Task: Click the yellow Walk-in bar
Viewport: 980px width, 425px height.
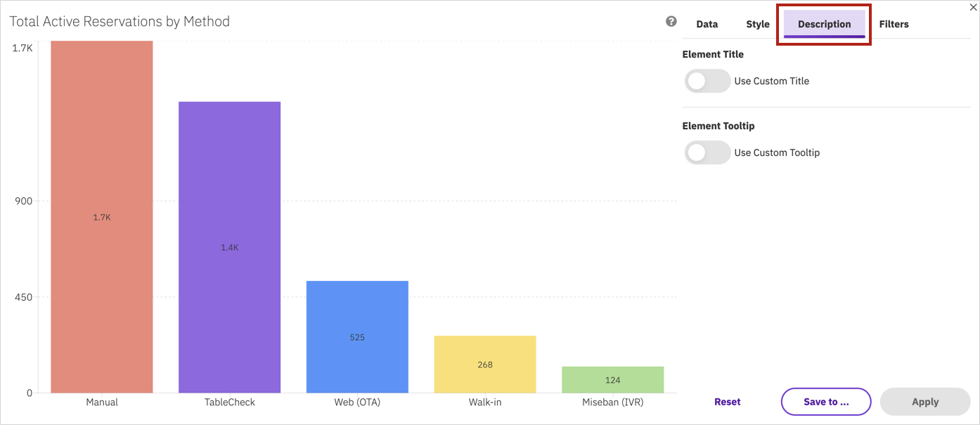Action: [x=485, y=365]
